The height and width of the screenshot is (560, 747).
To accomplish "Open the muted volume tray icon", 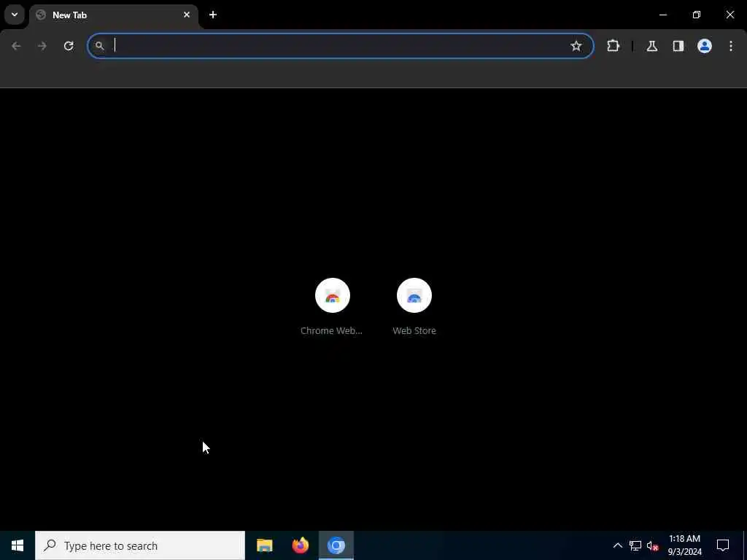I will [x=652, y=545].
